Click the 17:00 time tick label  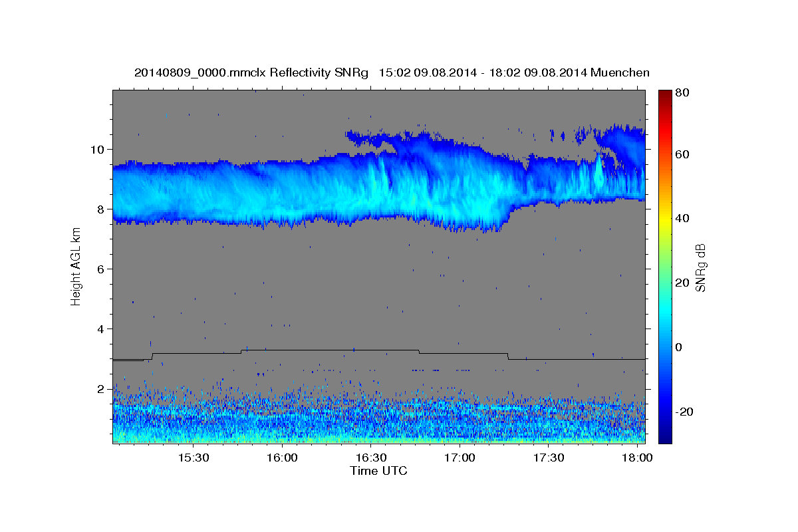tap(460, 458)
